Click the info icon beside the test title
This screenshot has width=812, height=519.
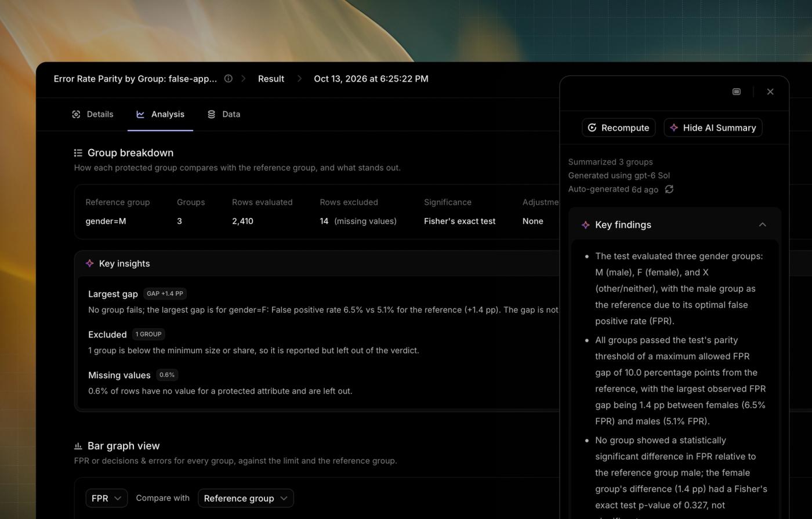229,79
